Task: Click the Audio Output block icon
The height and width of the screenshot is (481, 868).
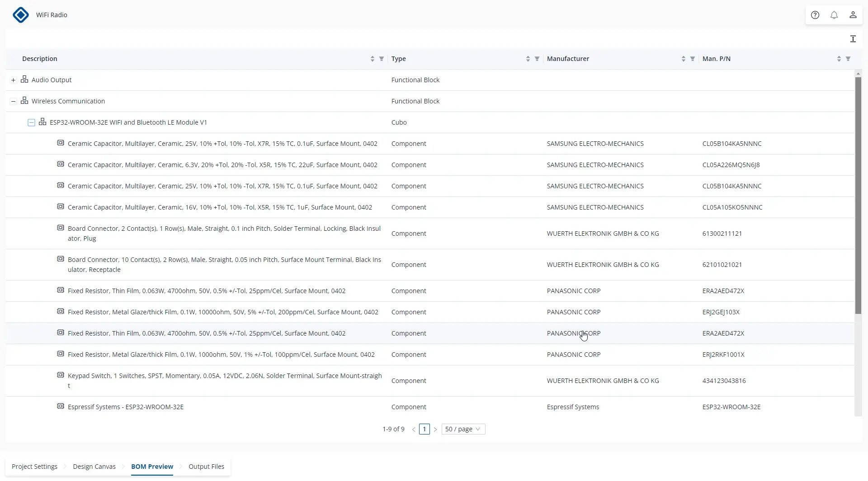Action: [x=24, y=79]
